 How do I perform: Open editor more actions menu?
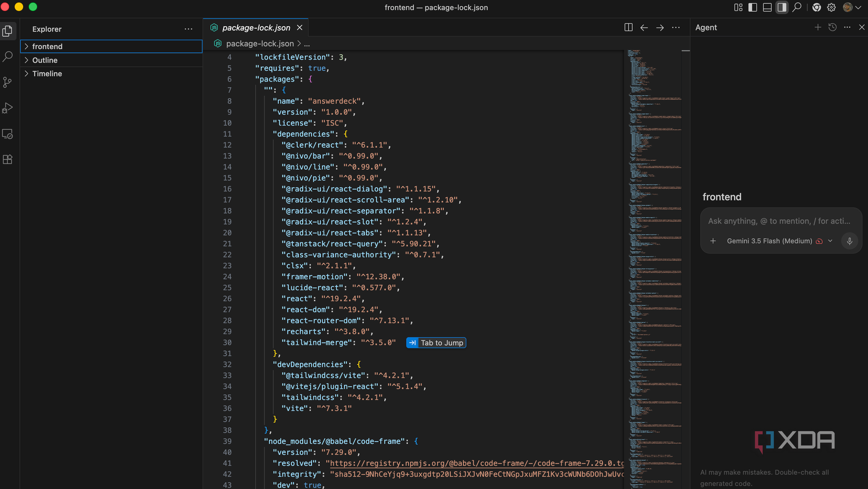676,27
